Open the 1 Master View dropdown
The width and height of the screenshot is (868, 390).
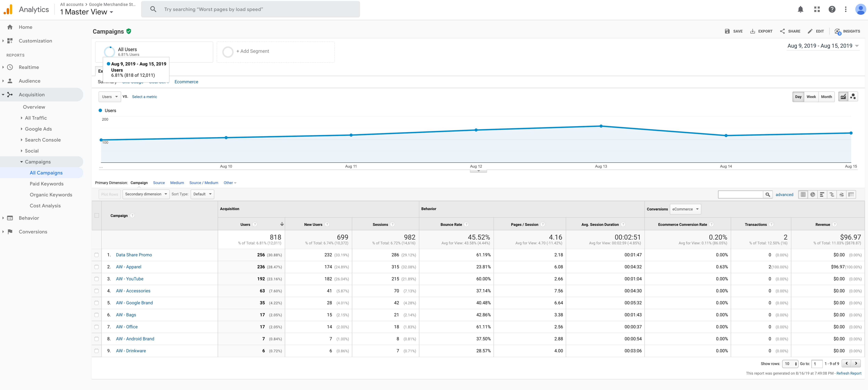coord(87,12)
